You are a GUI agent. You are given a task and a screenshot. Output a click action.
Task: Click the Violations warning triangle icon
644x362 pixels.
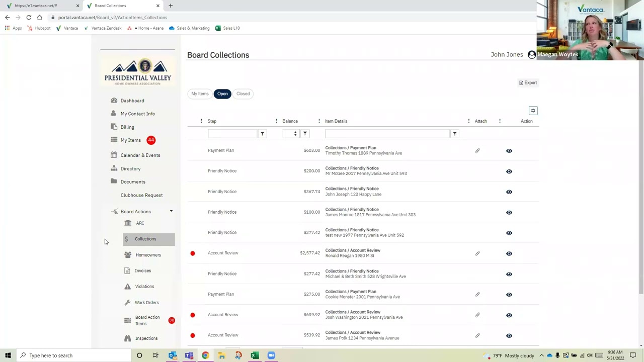127,287
